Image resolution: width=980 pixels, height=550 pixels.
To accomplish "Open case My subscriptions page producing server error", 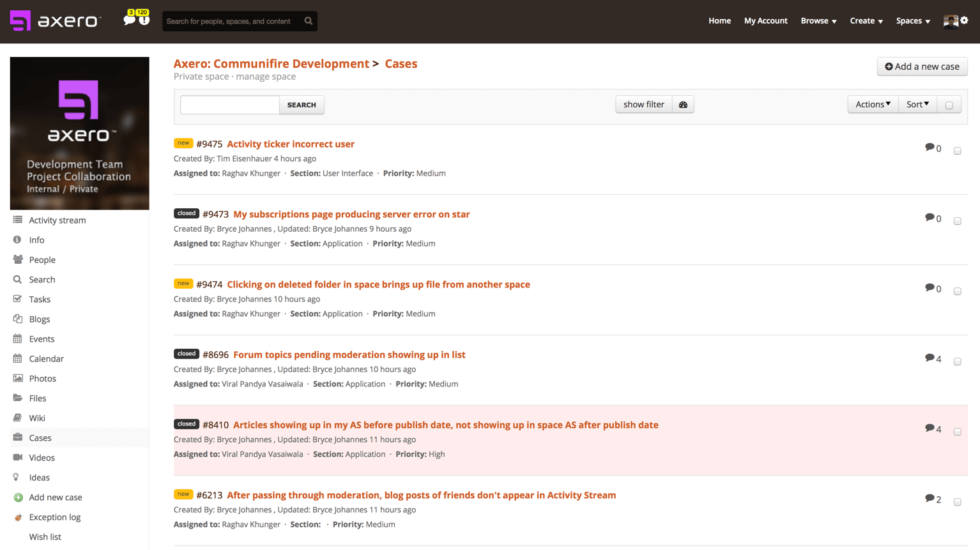I will point(351,214).
